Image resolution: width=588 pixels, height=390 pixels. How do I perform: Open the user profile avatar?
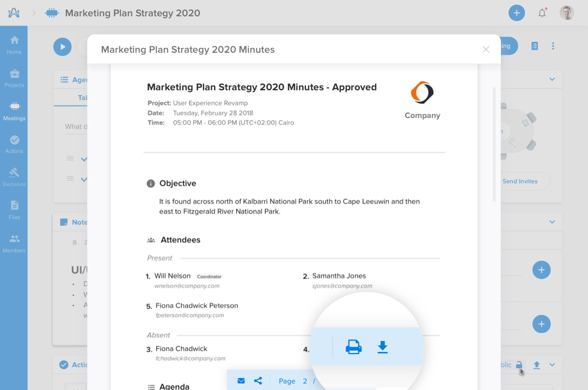pos(567,13)
